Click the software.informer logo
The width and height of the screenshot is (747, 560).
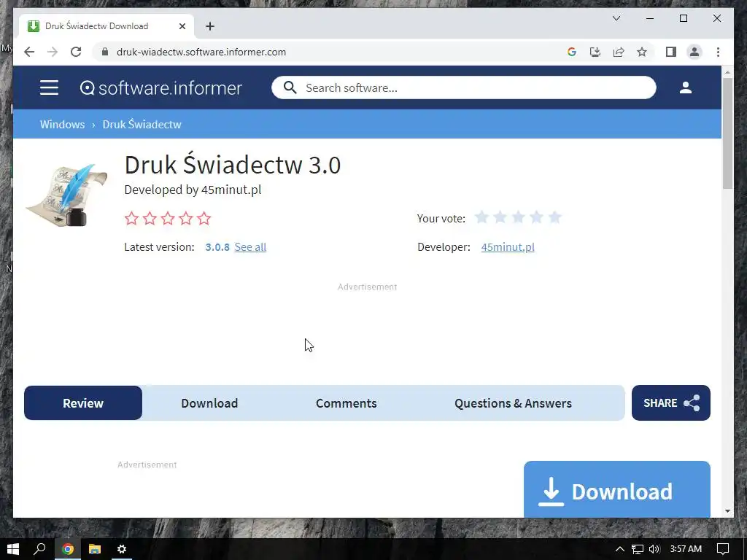coord(161,88)
